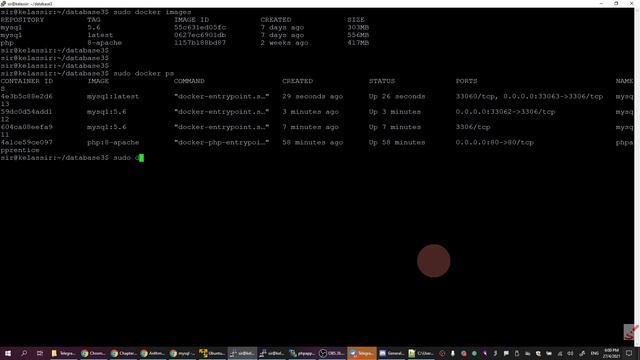Open Task View on the taskbar

[40, 353]
